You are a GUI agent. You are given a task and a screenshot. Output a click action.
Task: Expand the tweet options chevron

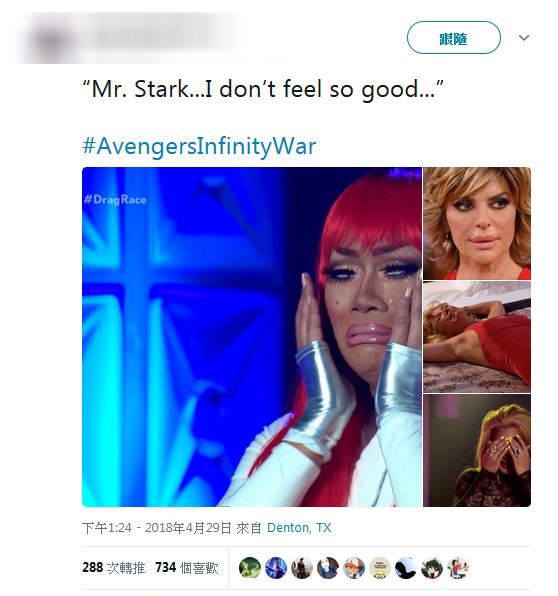pyautogui.click(x=524, y=38)
